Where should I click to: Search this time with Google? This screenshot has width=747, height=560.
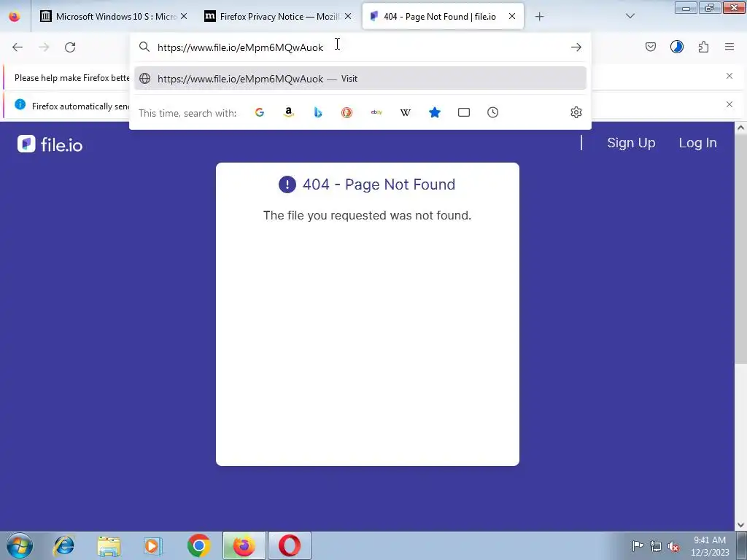[x=260, y=112]
